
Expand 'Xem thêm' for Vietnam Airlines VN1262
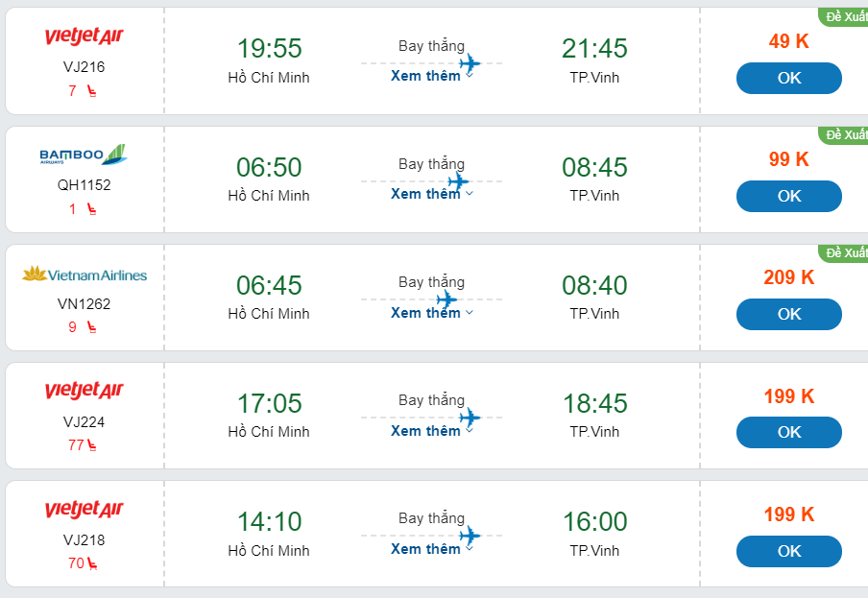click(431, 313)
